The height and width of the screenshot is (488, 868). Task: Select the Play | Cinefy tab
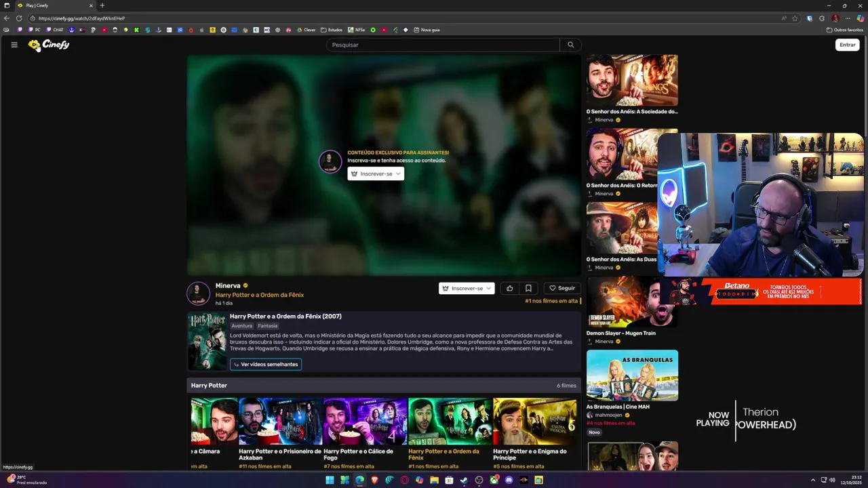pyautogui.click(x=54, y=5)
